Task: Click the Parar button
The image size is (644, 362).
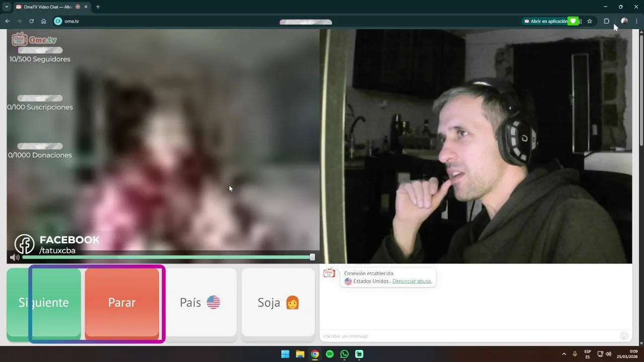Action: [x=122, y=303]
